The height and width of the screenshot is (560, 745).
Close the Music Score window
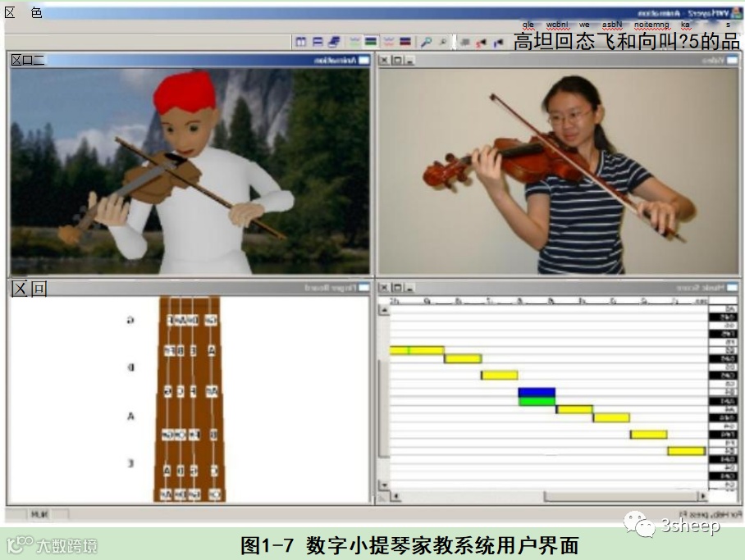coord(384,288)
